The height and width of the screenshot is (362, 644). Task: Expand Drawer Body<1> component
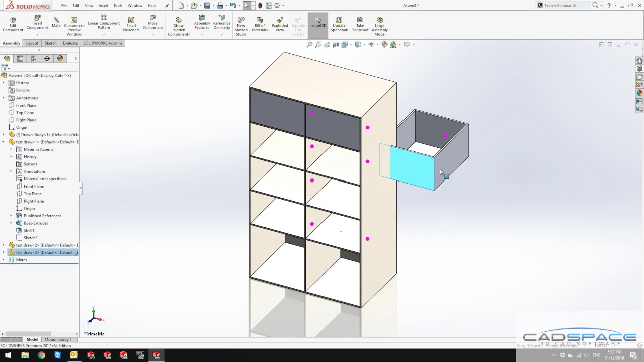pos(4,135)
